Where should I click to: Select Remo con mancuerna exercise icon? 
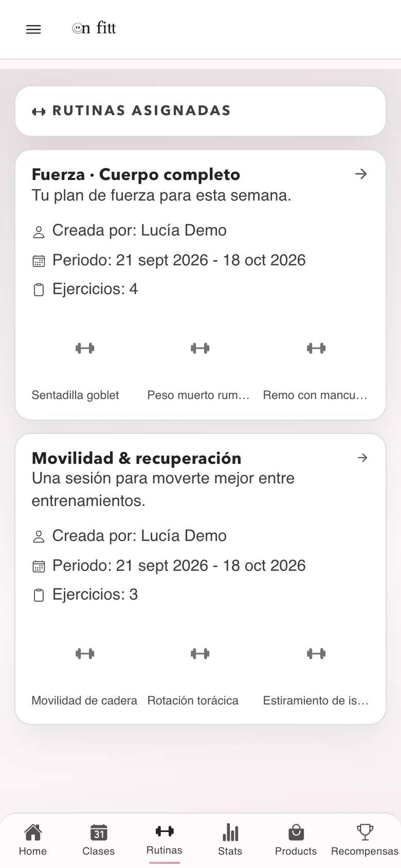(x=316, y=348)
